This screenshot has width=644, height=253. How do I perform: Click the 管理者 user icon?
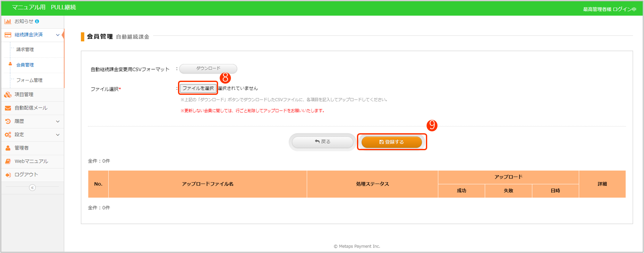coord(8,148)
